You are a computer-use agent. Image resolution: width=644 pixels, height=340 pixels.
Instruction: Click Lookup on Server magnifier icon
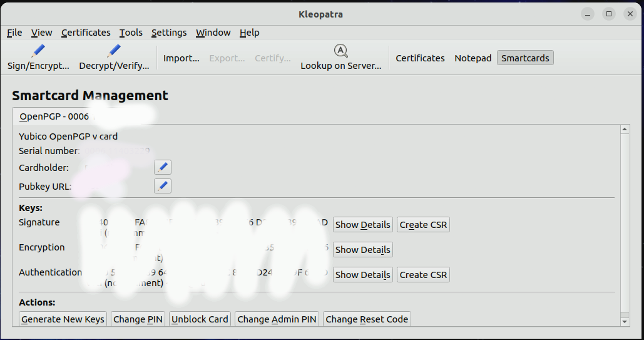340,51
